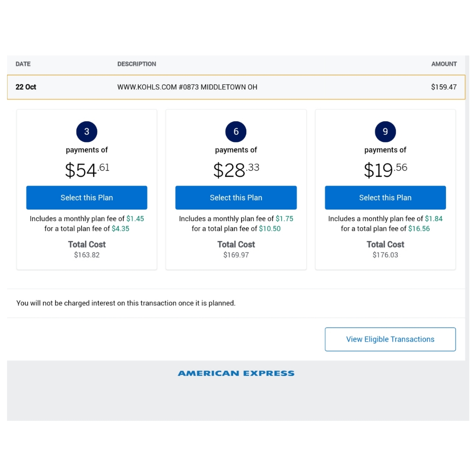
Task: Open View Eligible Transactions
Action: pyautogui.click(x=390, y=339)
